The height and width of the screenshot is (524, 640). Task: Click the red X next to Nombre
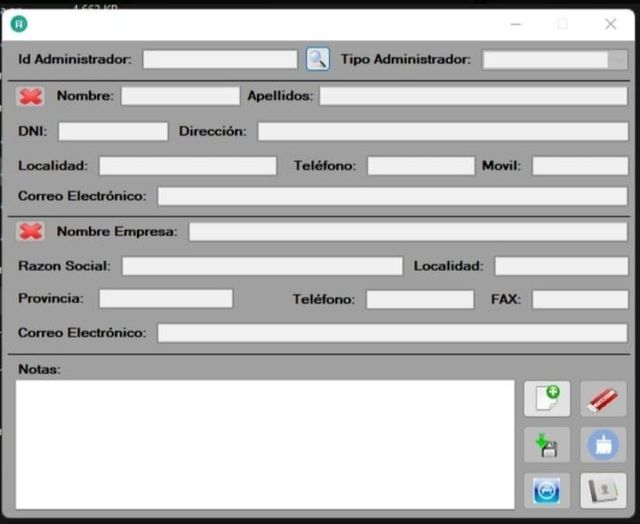coord(31,97)
